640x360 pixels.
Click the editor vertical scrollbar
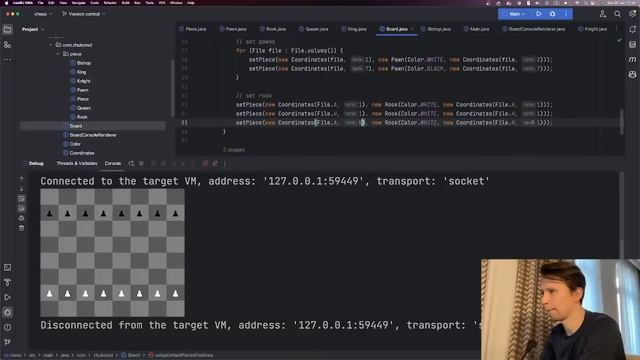pos(622,121)
